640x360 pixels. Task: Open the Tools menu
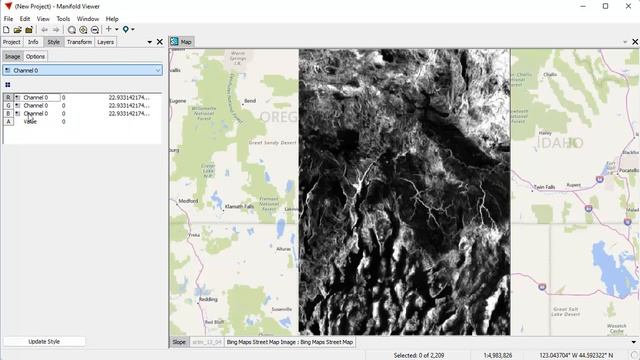point(63,19)
